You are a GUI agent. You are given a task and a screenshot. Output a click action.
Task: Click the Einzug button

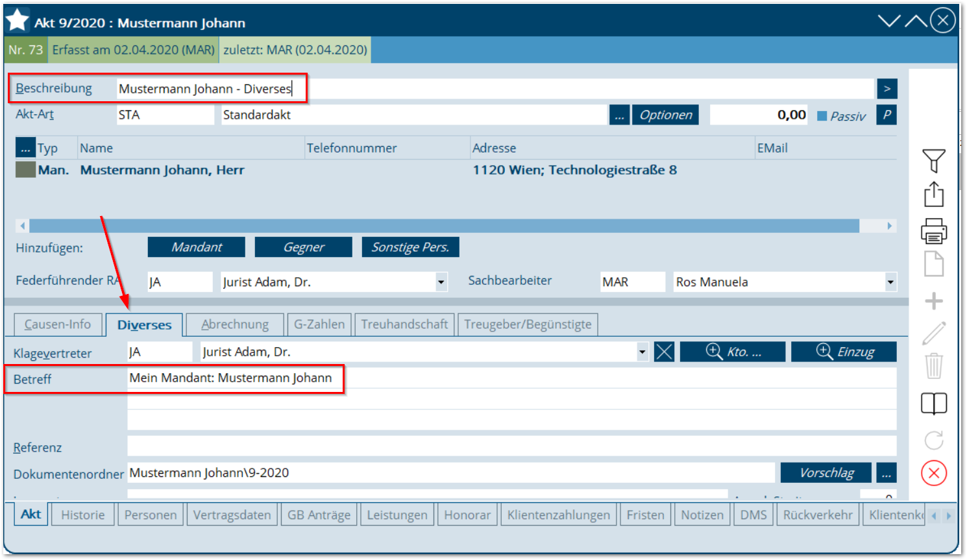coord(844,352)
